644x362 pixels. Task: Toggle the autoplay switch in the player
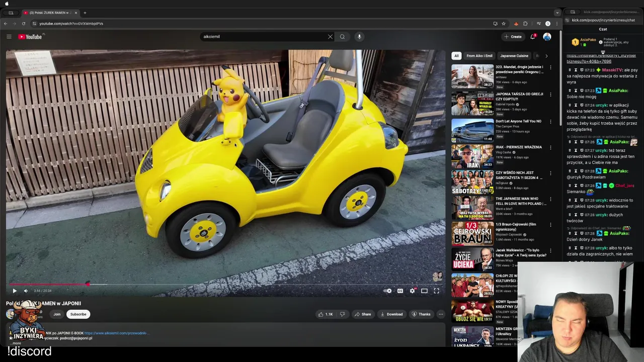pyautogui.click(x=387, y=291)
